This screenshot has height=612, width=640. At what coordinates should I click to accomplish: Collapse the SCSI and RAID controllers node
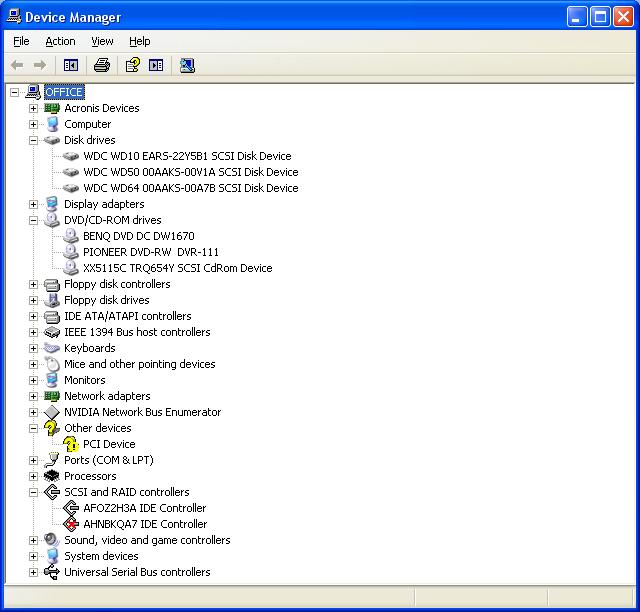(x=33, y=492)
